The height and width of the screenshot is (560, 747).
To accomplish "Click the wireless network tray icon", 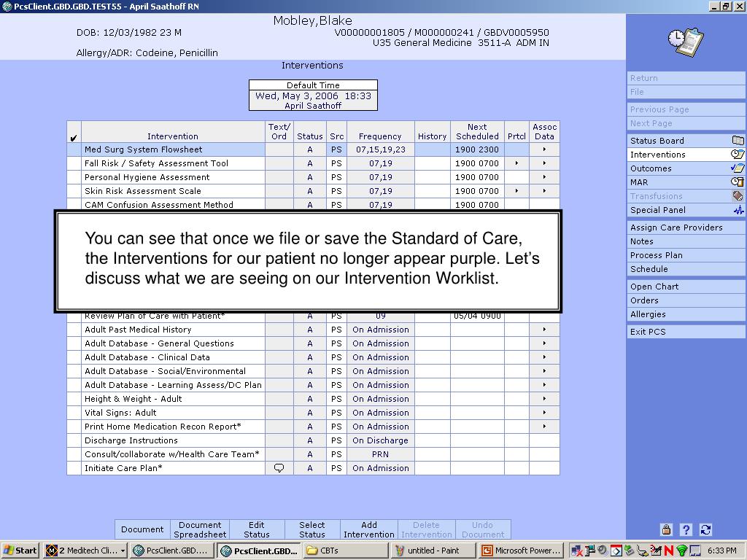I will [682, 551].
